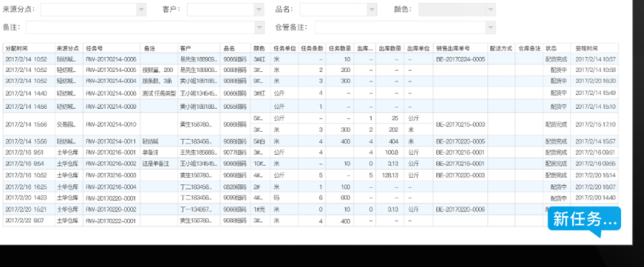644x267 pixels.
Task: Click the 任务条数 column header
Action: click(x=312, y=48)
